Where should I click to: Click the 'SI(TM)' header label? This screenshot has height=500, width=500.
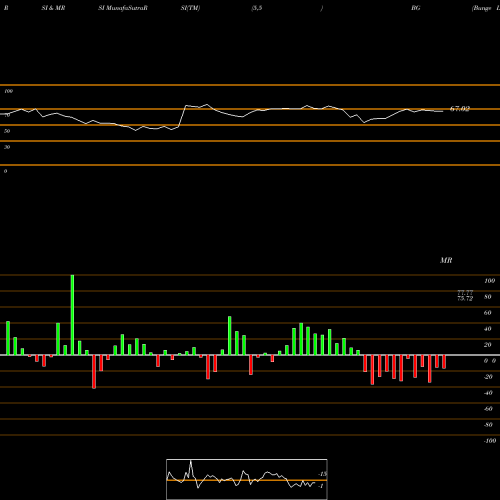[190, 8]
